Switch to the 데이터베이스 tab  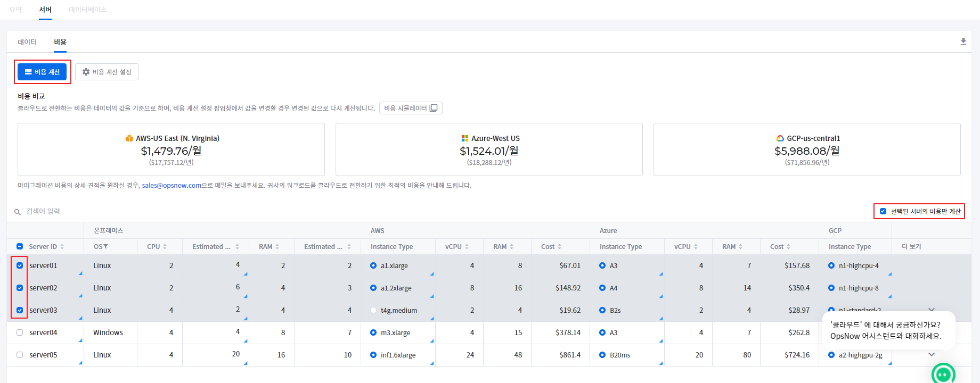click(x=87, y=10)
